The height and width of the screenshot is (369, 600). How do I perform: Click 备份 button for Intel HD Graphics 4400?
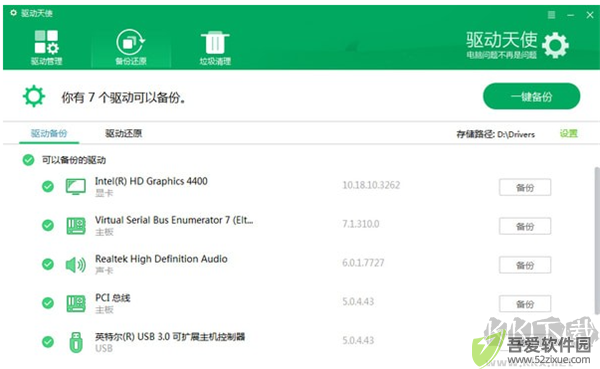[x=525, y=187]
